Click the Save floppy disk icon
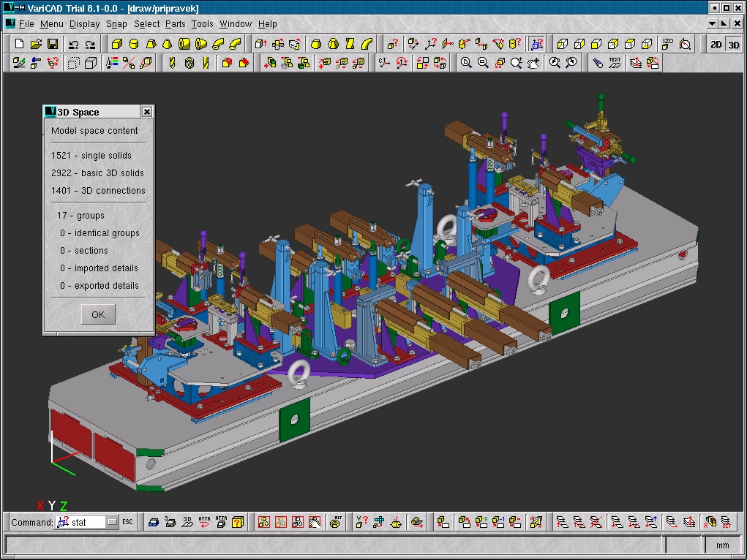The height and width of the screenshot is (560, 747). (53, 44)
